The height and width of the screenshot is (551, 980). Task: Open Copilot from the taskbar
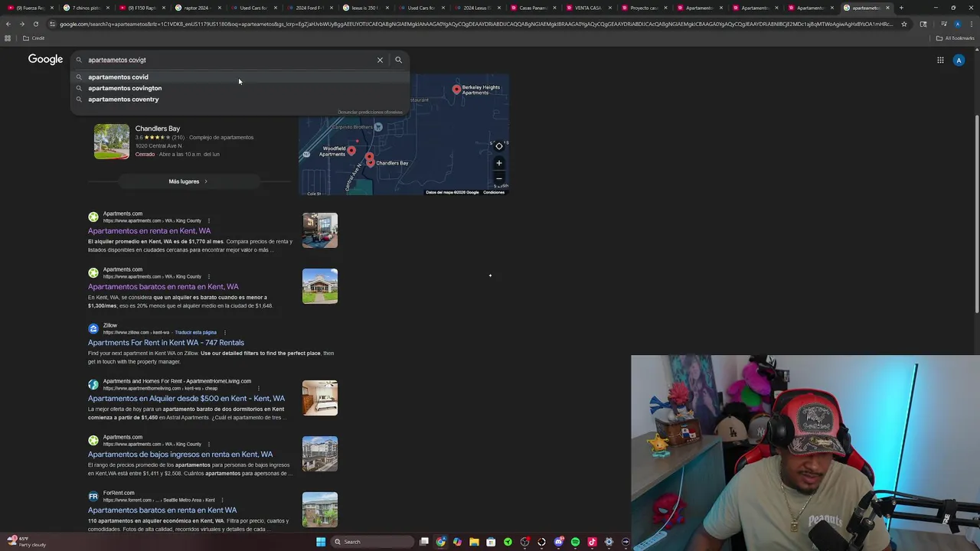pos(457,542)
